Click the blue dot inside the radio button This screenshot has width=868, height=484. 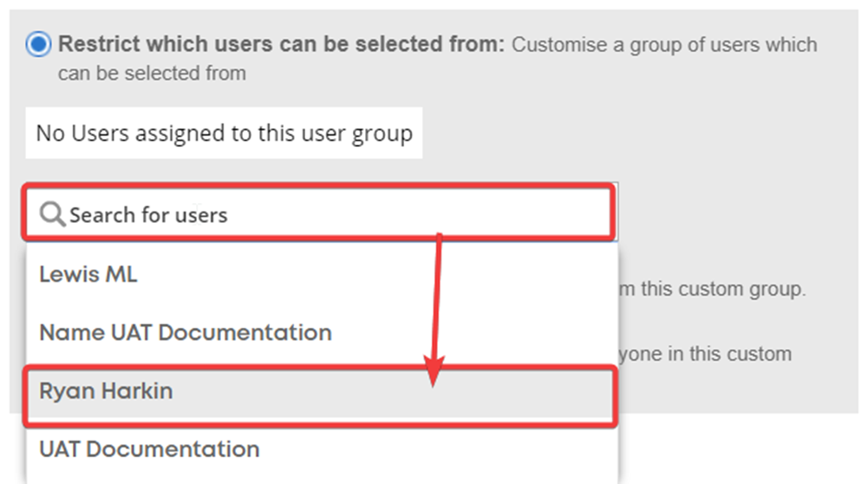pyautogui.click(x=38, y=43)
